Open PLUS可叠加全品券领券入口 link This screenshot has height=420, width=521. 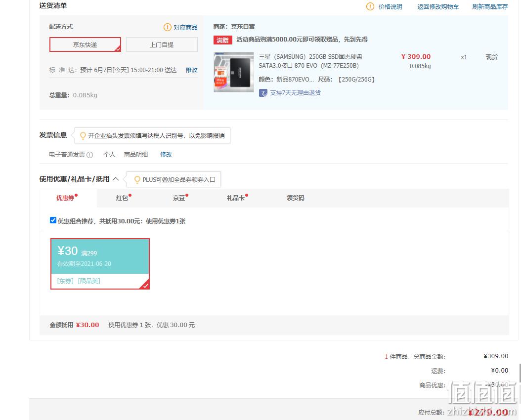click(x=179, y=180)
